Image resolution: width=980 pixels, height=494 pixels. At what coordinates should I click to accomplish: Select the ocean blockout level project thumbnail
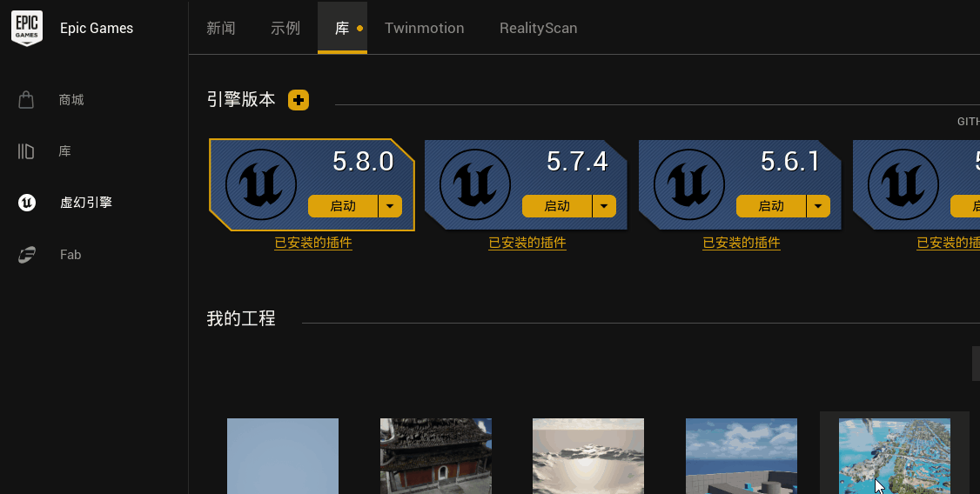click(x=742, y=456)
